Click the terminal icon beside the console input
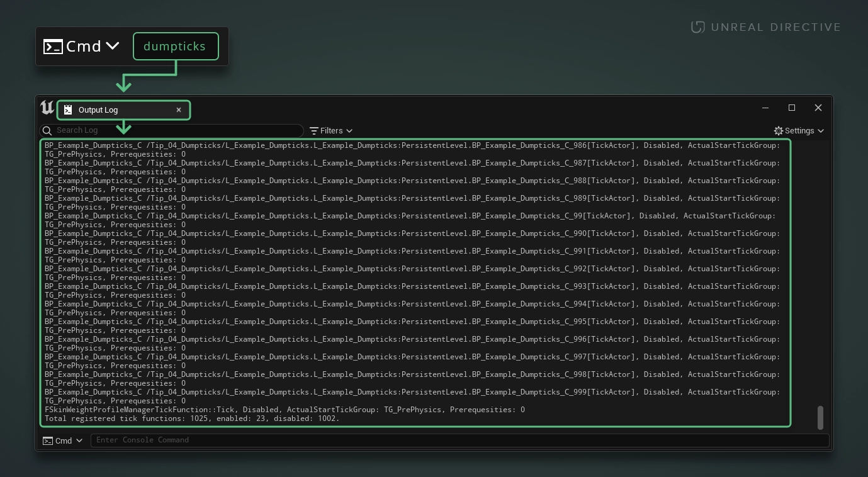Image resolution: width=868 pixels, height=477 pixels. pyautogui.click(x=48, y=441)
